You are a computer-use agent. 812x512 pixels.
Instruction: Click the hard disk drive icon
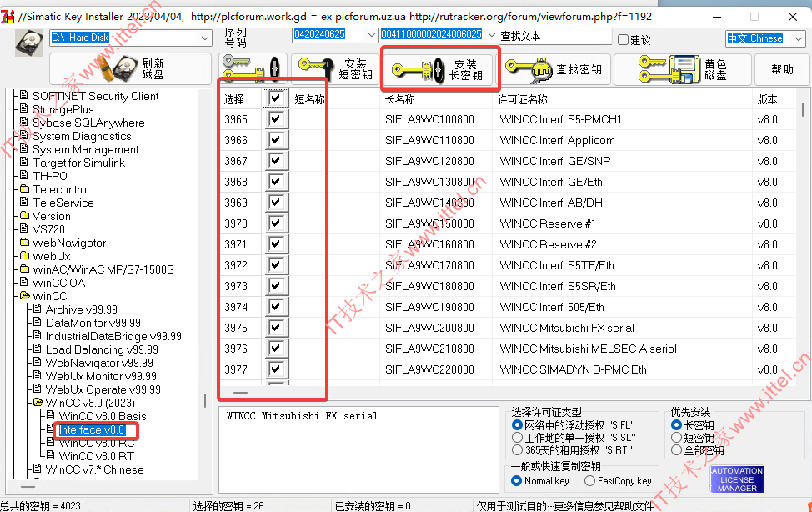(x=29, y=43)
